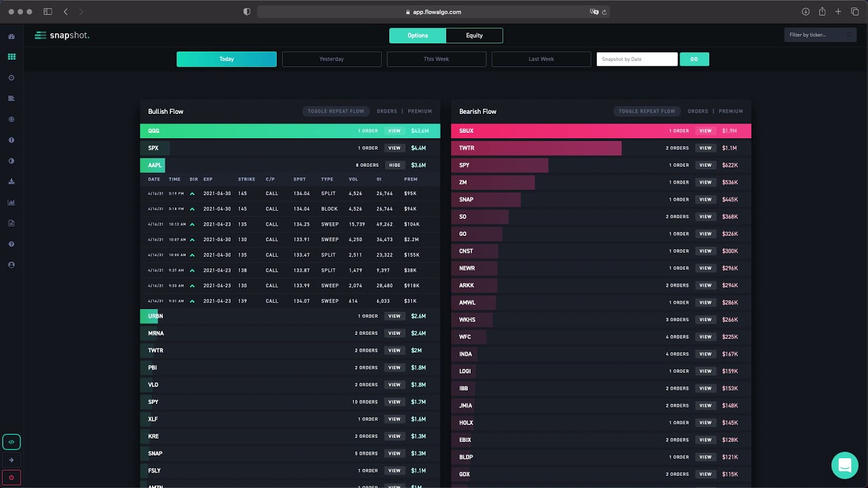Click VIEW for the PBI row

[395, 367]
